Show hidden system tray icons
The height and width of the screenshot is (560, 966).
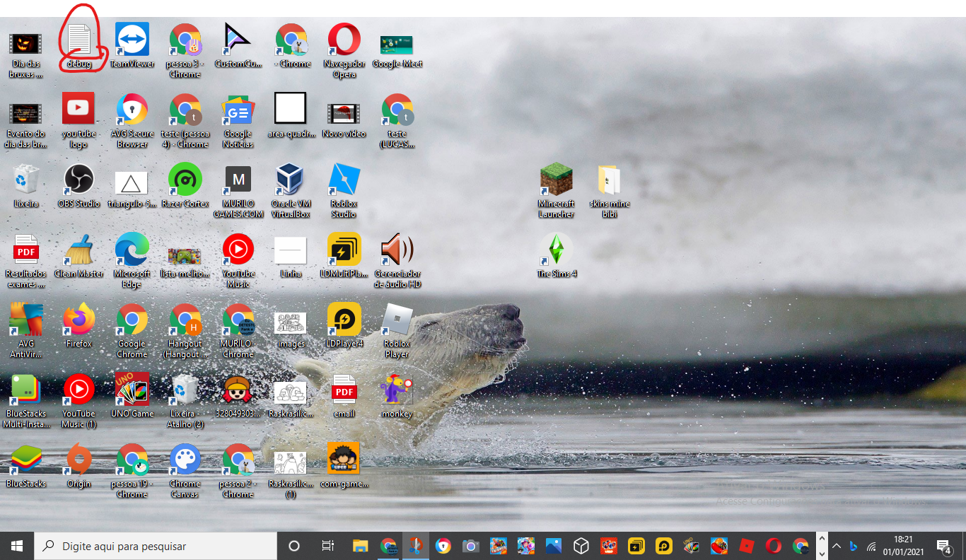[x=837, y=546]
